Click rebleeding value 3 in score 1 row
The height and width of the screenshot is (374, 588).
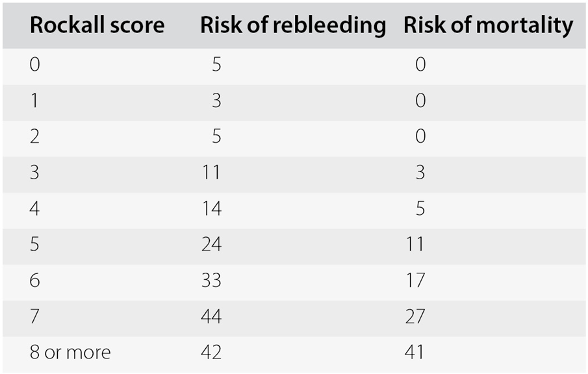(x=217, y=101)
